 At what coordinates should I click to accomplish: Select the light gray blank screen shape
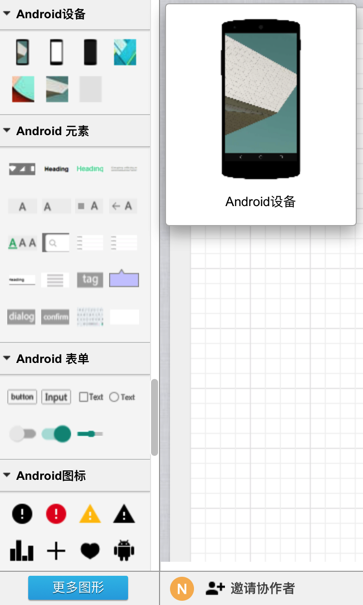pyautogui.click(x=90, y=89)
